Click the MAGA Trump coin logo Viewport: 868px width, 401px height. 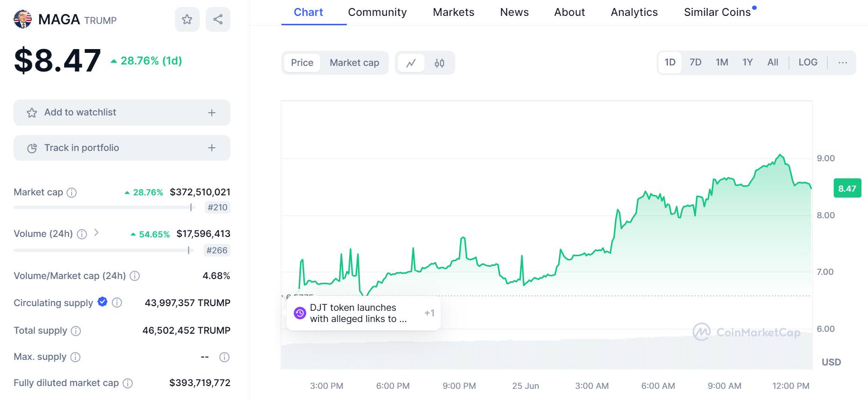click(x=22, y=19)
